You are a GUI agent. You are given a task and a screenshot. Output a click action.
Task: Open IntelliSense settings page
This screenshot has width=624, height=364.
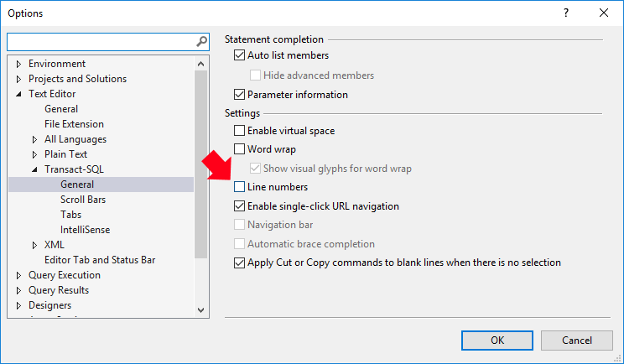point(86,230)
